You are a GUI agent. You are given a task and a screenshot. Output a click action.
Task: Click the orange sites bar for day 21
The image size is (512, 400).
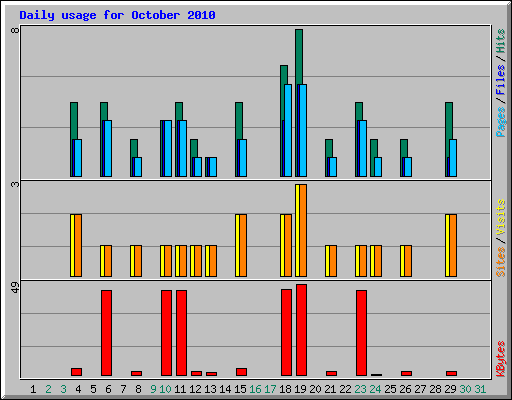point(333,261)
